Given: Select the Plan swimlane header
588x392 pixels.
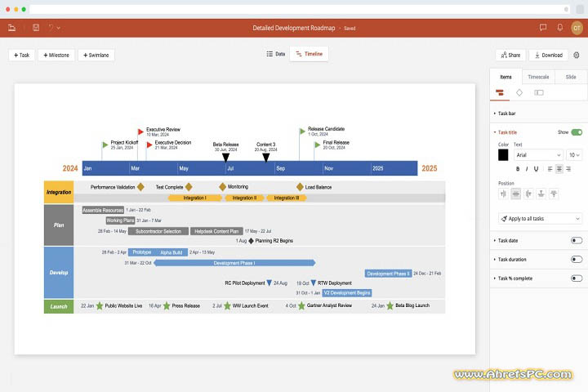Looking at the screenshot, I should coord(59,225).
